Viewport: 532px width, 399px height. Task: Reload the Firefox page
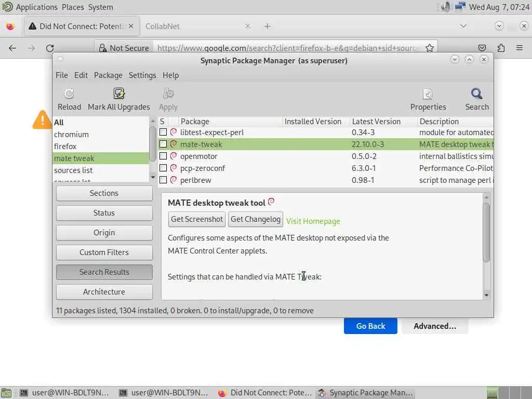[50, 48]
